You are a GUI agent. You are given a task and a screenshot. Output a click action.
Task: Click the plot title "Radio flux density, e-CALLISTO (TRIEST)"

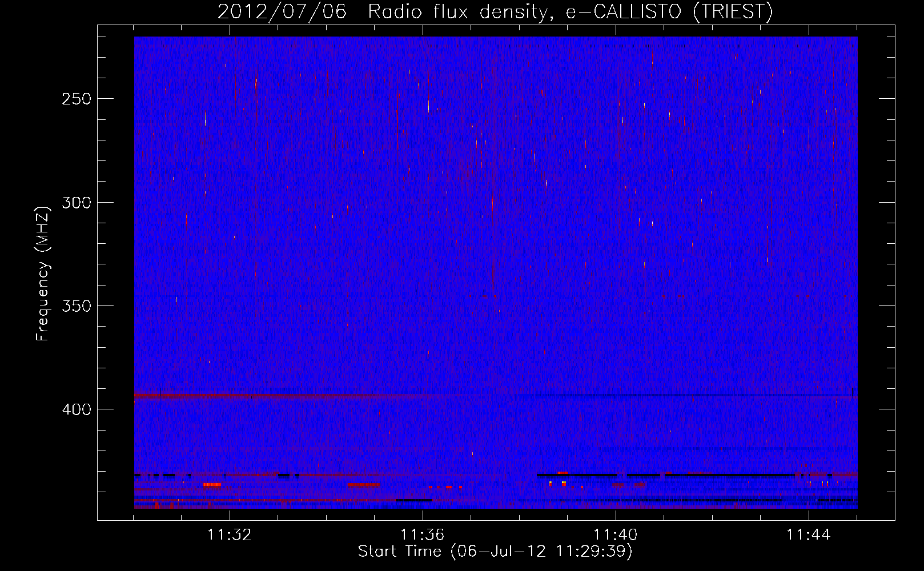[x=570, y=12]
